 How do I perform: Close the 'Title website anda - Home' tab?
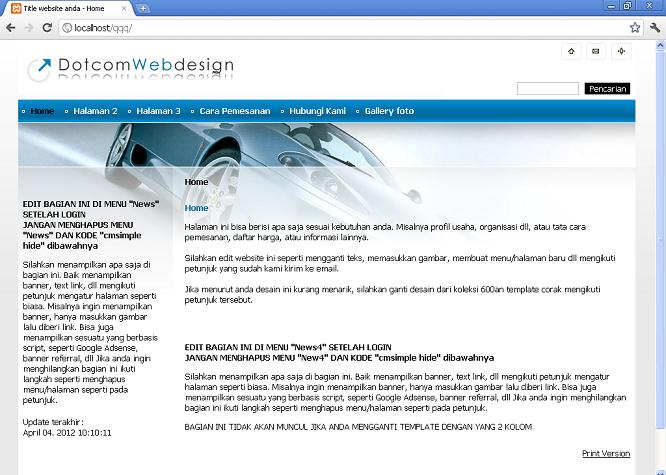pos(124,8)
